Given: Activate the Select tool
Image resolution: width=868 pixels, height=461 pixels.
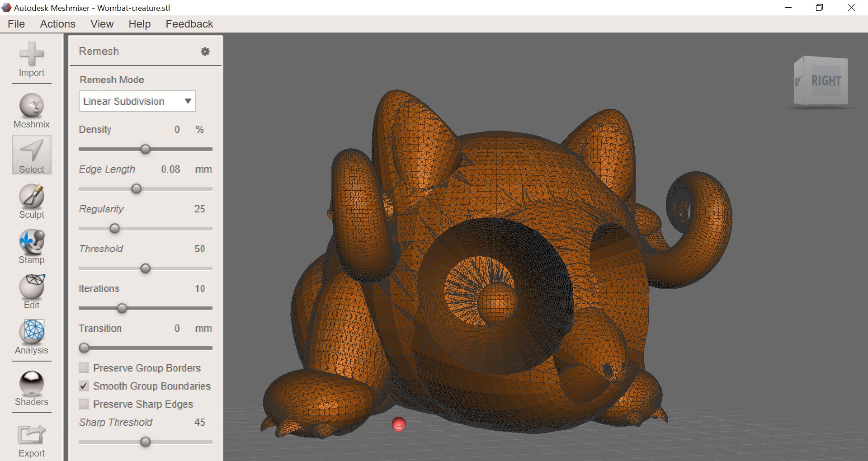Looking at the screenshot, I should tap(31, 154).
